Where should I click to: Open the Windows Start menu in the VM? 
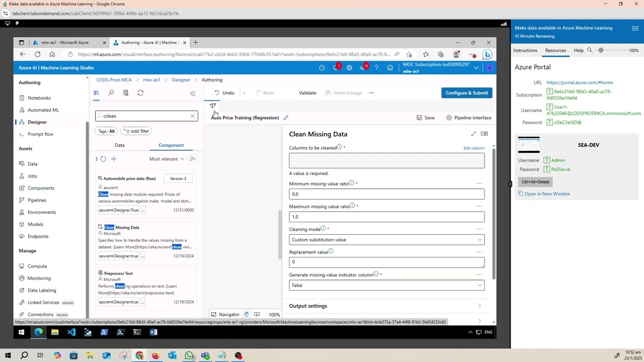(22, 332)
